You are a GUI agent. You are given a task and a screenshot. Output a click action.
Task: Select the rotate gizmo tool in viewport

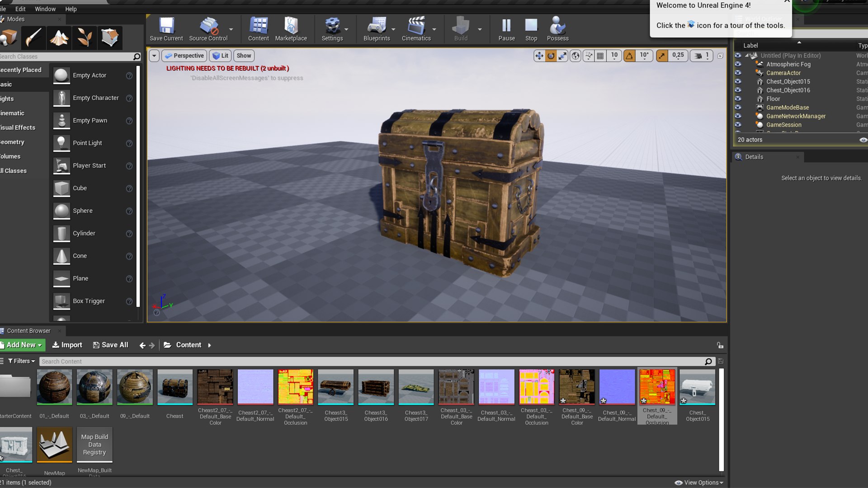click(x=551, y=56)
